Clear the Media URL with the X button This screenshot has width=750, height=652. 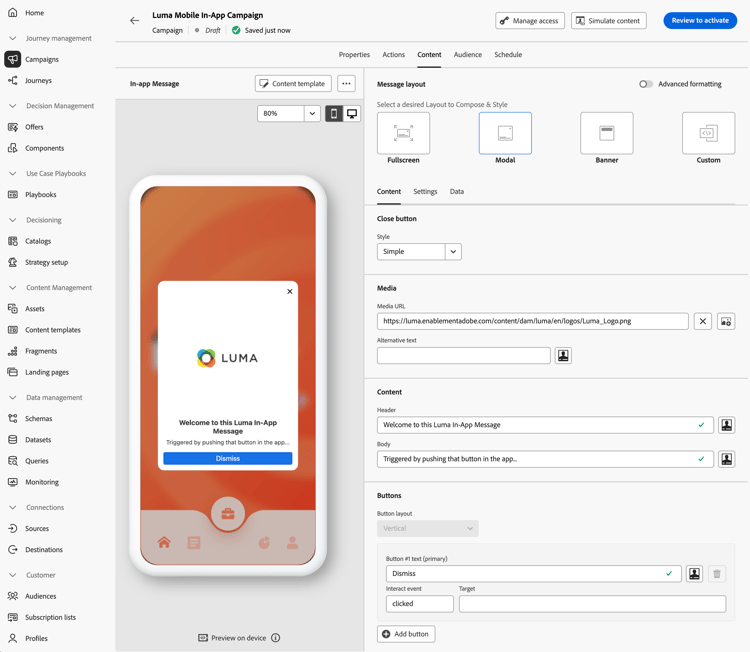coord(703,321)
